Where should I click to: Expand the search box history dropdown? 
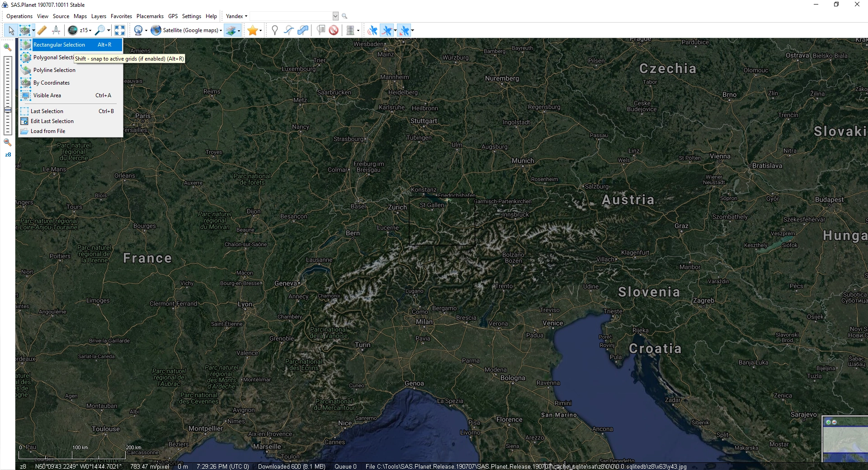point(335,16)
